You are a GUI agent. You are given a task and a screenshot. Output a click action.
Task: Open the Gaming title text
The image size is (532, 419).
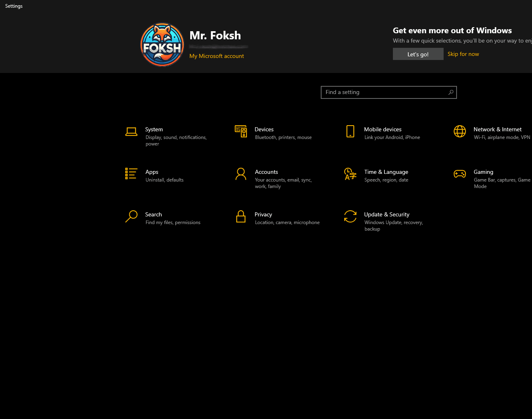point(483,172)
